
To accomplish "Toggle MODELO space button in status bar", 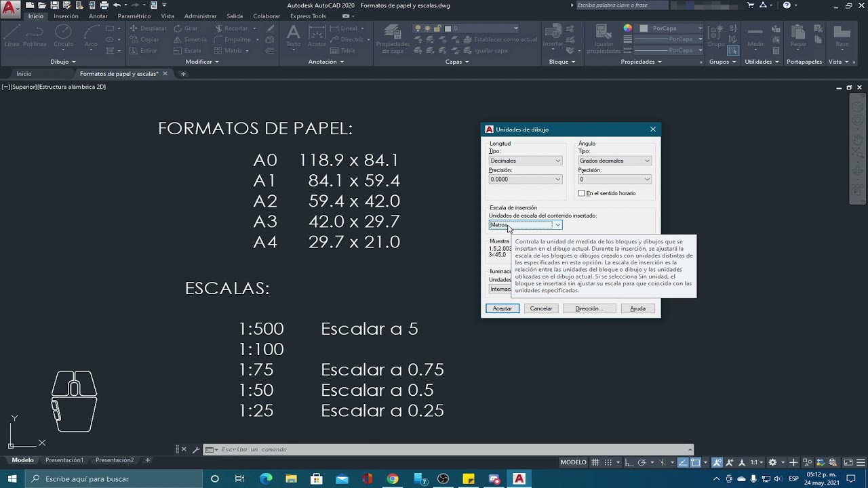I will [573, 462].
